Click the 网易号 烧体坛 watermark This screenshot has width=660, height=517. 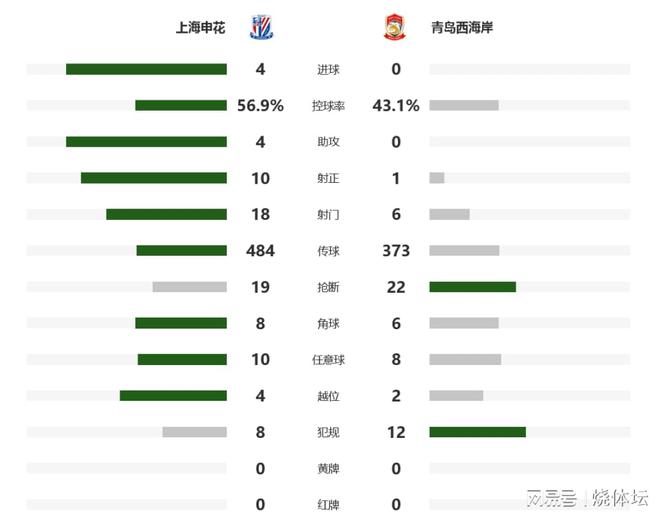[x=587, y=498]
